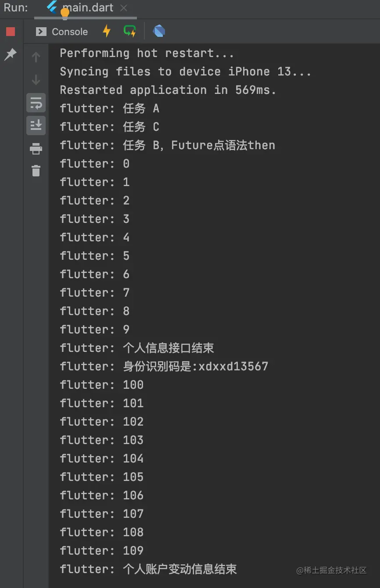This screenshot has height=588, width=380.
Task: Pin the Run tab with pin icon
Action: tap(11, 54)
